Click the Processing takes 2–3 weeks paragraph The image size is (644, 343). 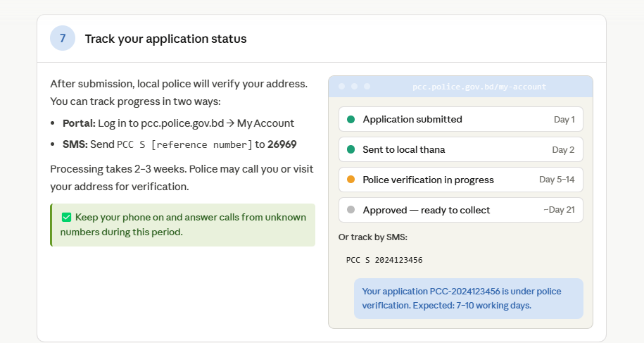[182, 178]
